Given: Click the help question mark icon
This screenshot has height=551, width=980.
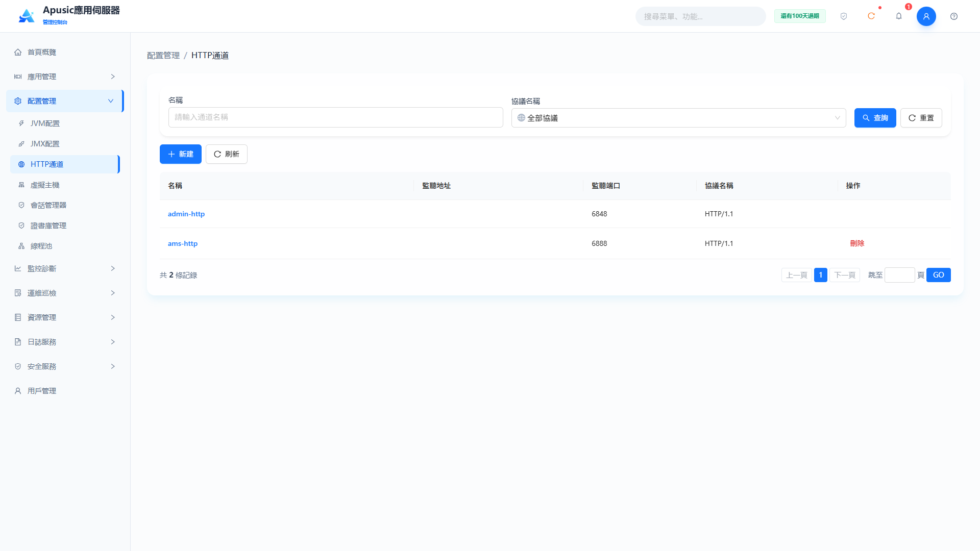Looking at the screenshot, I should (954, 16).
